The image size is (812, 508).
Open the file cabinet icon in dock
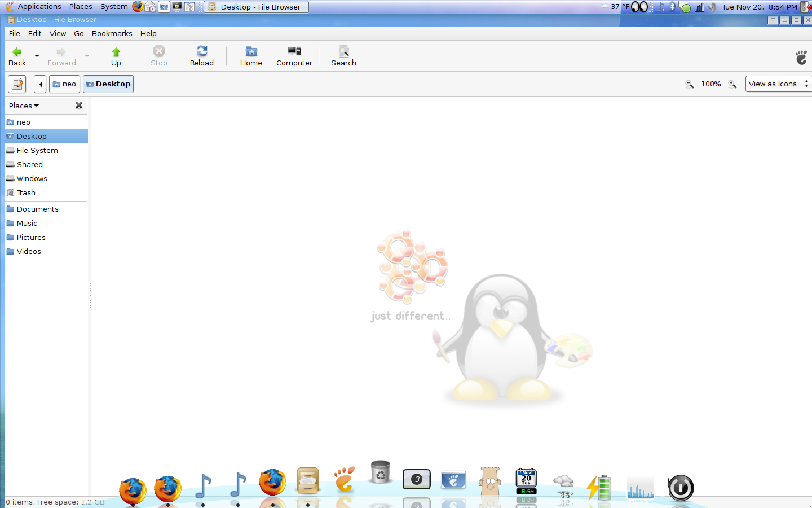point(308,481)
